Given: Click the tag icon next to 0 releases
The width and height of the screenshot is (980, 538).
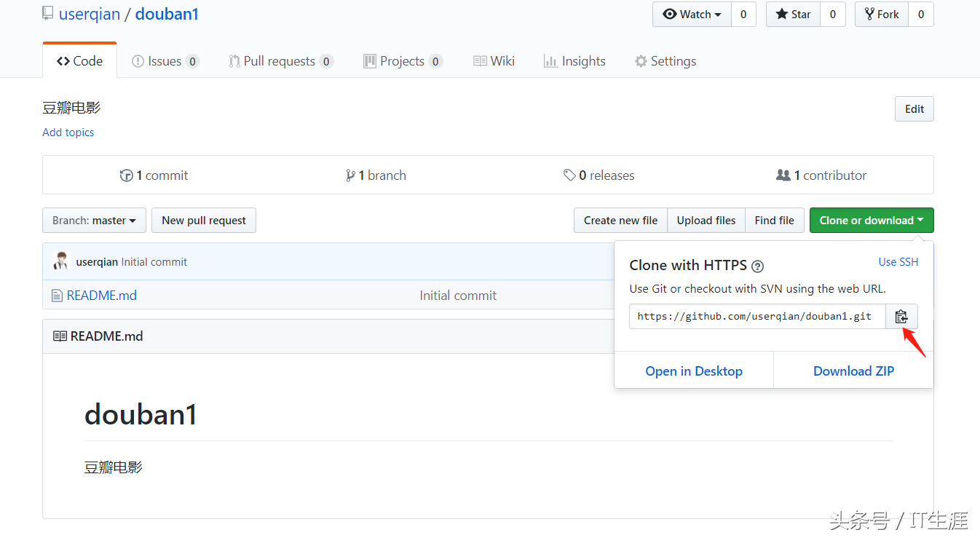Looking at the screenshot, I should [x=569, y=175].
